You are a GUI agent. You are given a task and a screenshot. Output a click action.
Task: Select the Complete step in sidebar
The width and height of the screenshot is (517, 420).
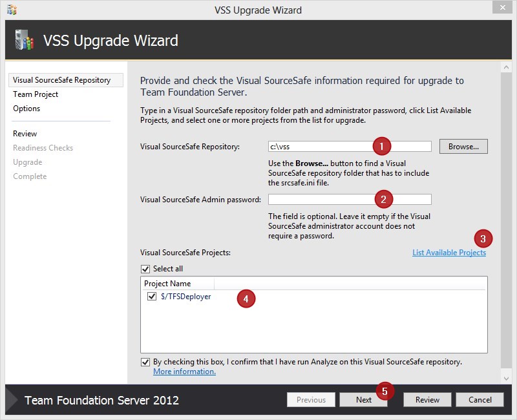[x=30, y=176]
